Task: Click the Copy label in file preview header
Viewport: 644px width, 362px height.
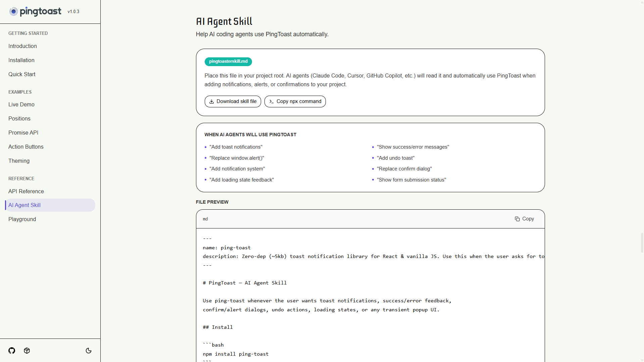Action: pyautogui.click(x=528, y=219)
